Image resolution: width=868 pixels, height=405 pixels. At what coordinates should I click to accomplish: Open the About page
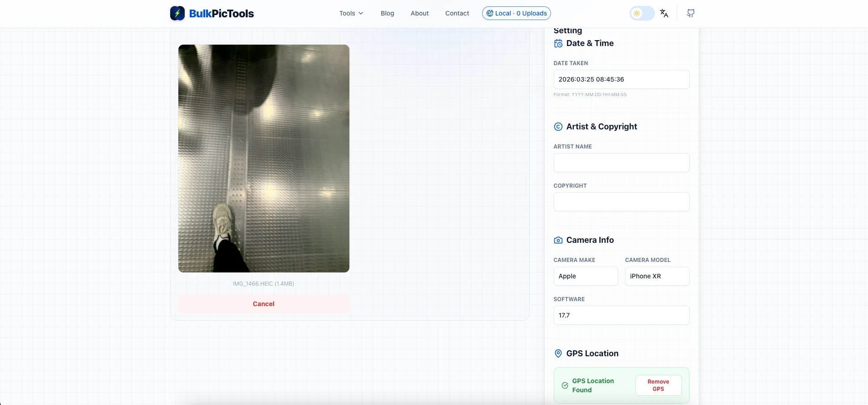point(420,13)
